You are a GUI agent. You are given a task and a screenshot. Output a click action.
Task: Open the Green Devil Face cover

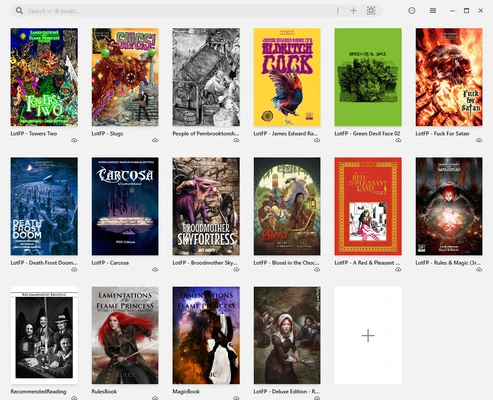(368, 77)
